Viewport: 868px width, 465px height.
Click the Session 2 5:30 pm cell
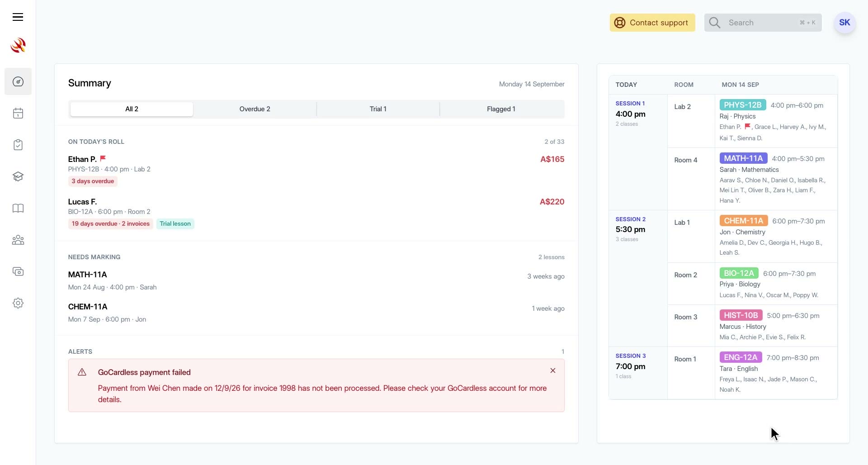[638, 278]
